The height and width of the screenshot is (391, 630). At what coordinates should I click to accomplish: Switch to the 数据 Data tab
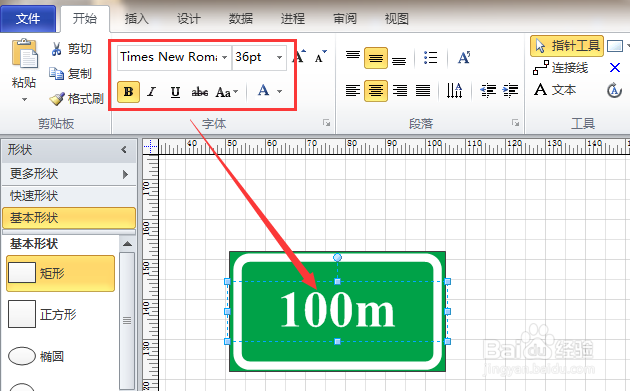click(241, 18)
